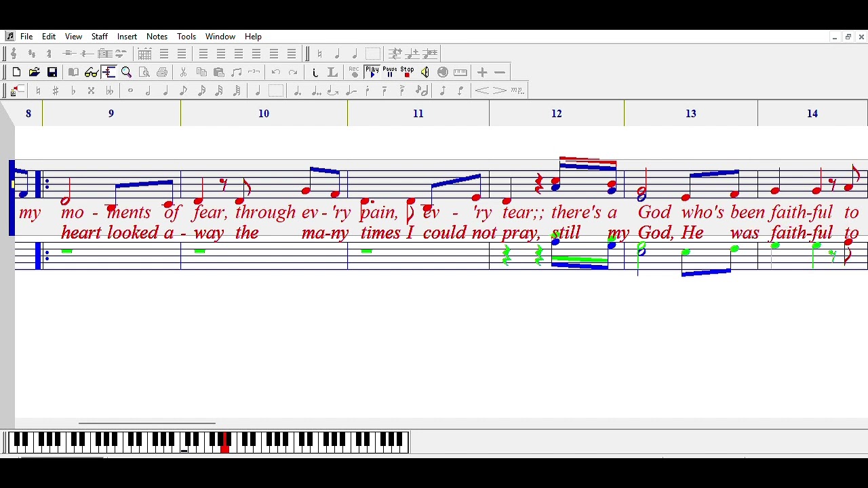Jump to measure 10 in the ruler
This screenshot has width=868, height=488.
[x=264, y=114]
